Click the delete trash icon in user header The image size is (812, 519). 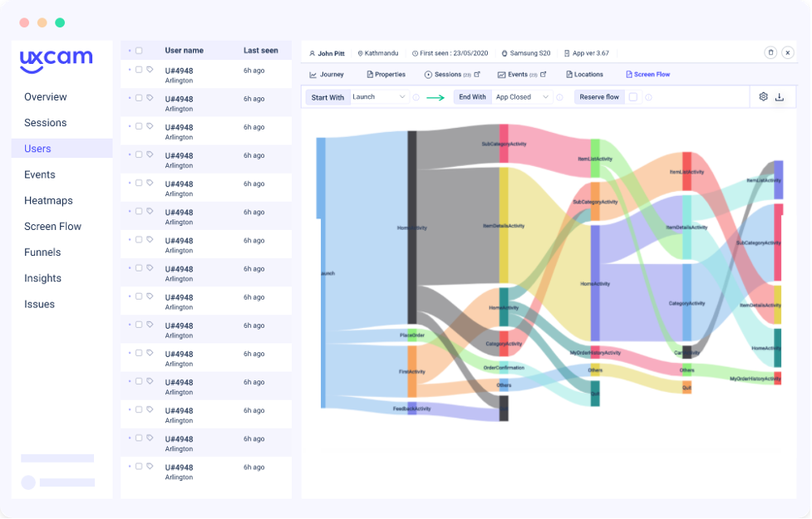click(x=770, y=52)
